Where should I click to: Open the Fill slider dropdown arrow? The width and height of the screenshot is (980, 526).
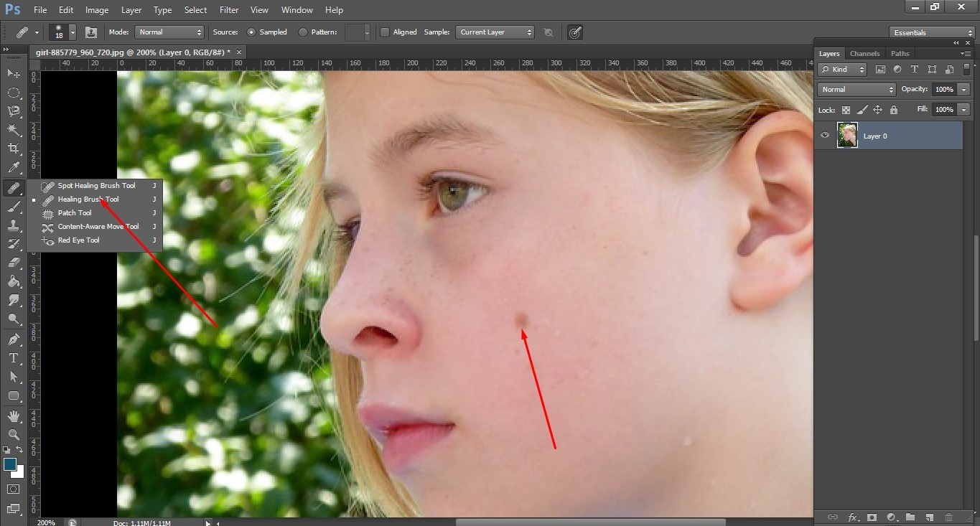point(963,110)
